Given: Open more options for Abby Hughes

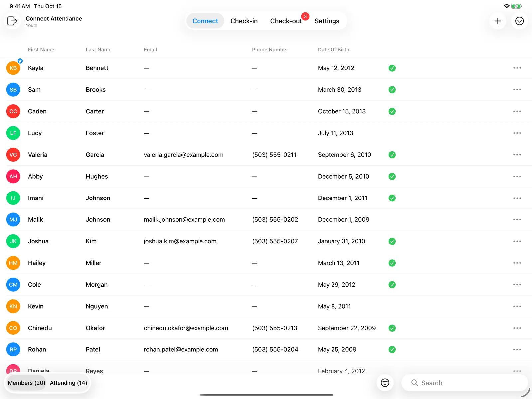Looking at the screenshot, I should pyautogui.click(x=517, y=176).
